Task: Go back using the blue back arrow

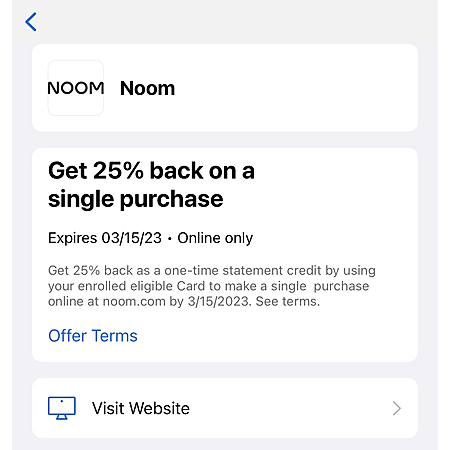Action: pos(31,22)
